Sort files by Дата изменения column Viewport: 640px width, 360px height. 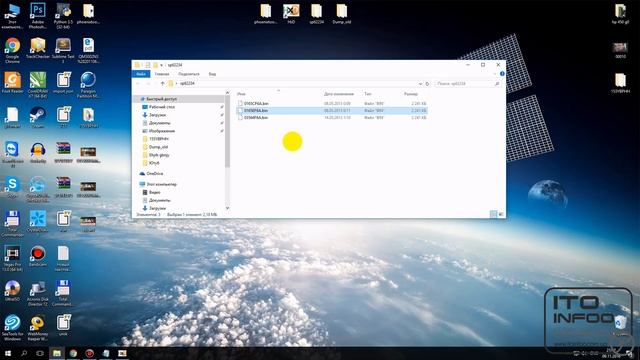click(x=339, y=94)
